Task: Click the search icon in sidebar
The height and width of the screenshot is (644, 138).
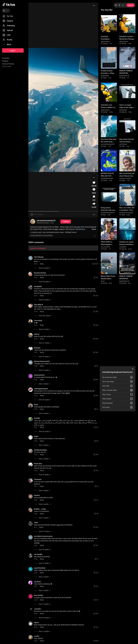Action: coord(4,11)
